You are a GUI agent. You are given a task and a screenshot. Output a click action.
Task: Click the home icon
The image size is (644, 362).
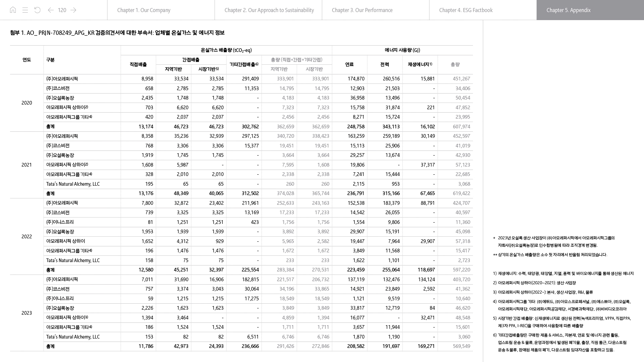[x=13, y=10]
